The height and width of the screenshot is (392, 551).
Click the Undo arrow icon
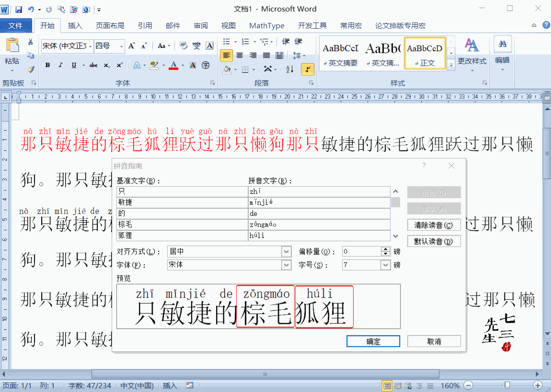click(31, 10)
